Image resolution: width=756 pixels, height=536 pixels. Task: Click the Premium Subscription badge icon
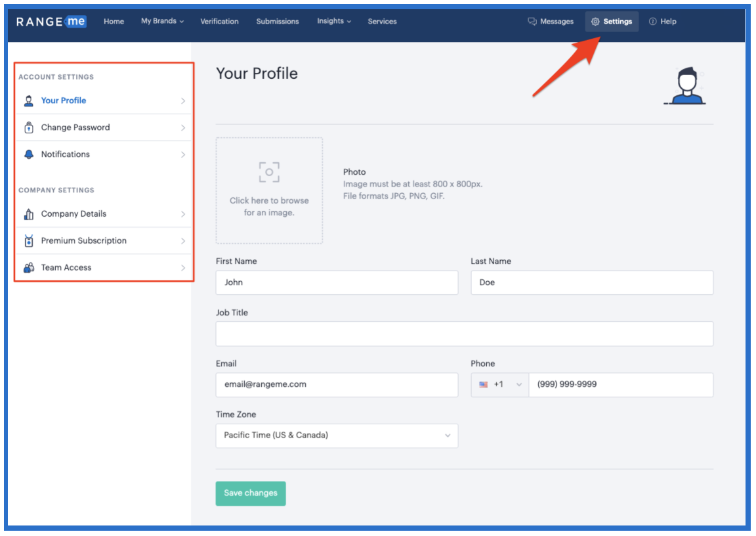(29, 241)
